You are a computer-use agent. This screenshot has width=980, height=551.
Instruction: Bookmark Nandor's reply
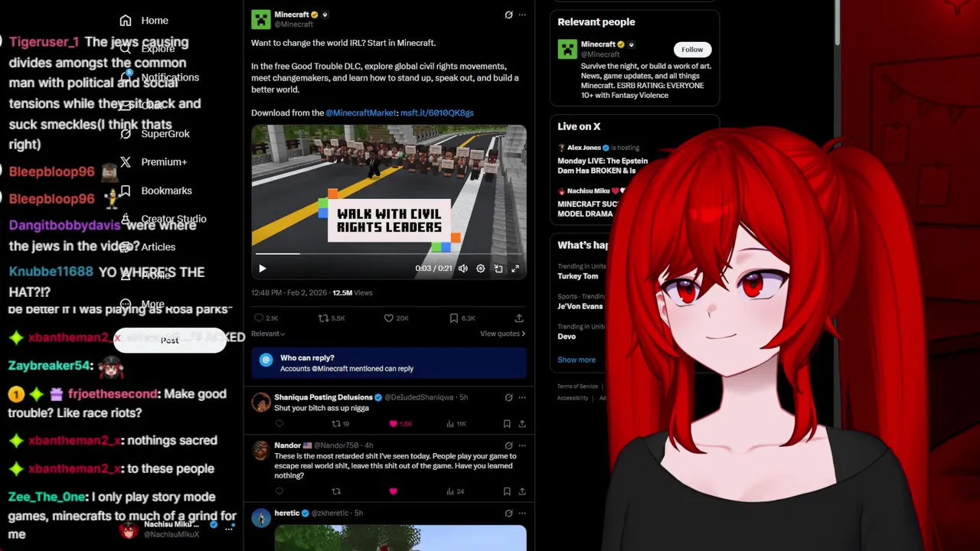(x=507, y=491)
